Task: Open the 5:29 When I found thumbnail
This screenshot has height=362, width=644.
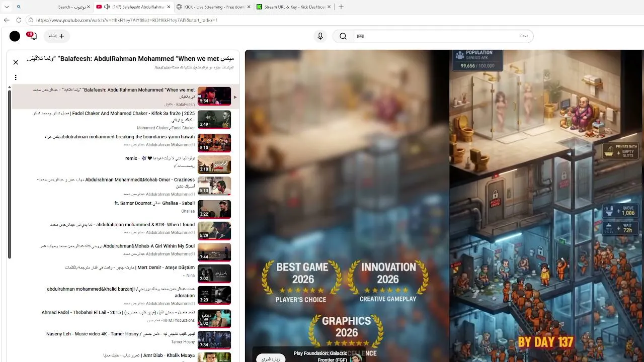Action: pos(214,231)
